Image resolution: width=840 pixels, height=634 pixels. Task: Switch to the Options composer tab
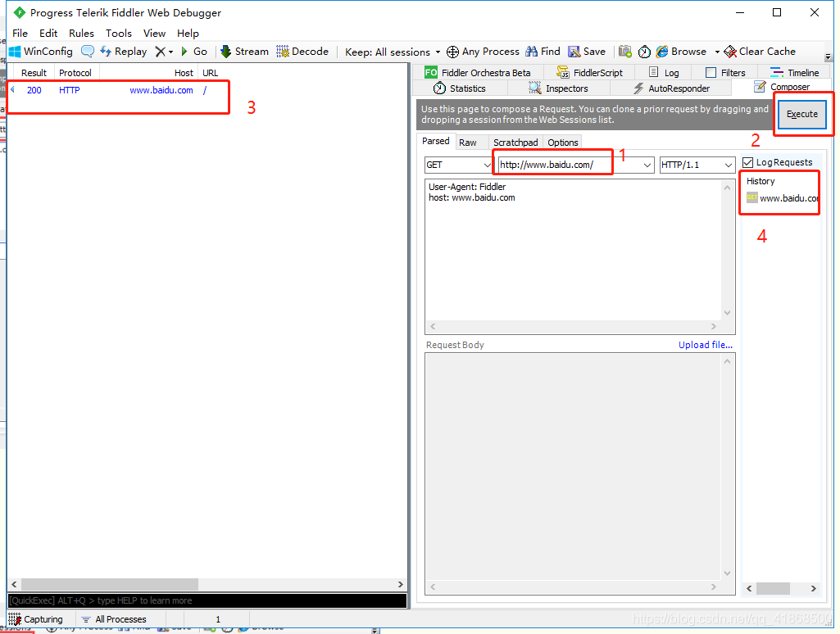(562, 143)
